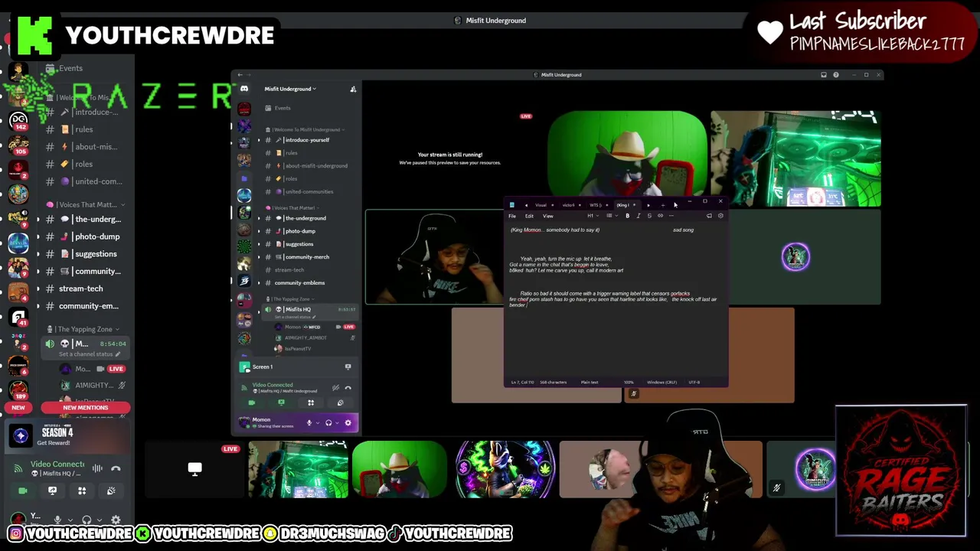The image size is (980, 551).
Task: Jump to NEW MENTIONS in enlarged sidebar
Action: click(85, 408)
